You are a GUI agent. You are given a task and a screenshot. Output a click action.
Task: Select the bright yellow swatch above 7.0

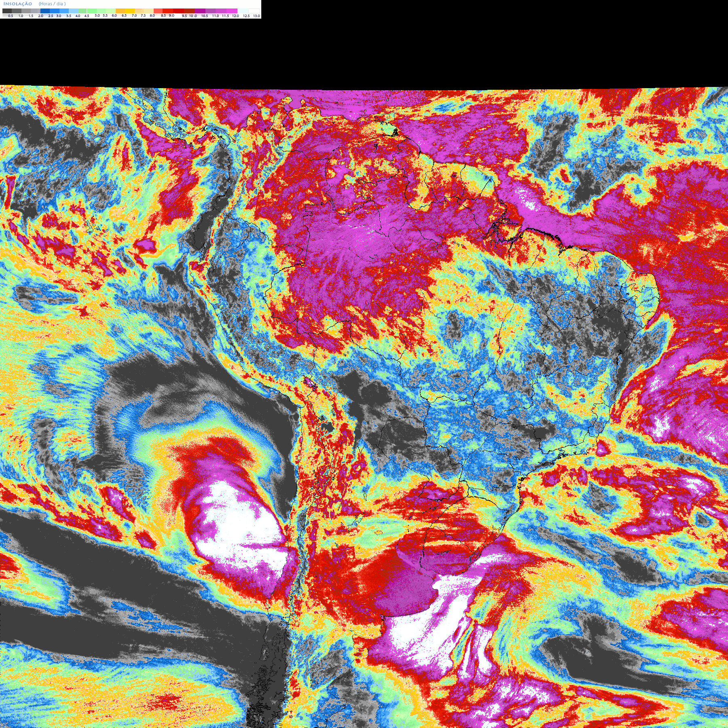click(130, 11)
